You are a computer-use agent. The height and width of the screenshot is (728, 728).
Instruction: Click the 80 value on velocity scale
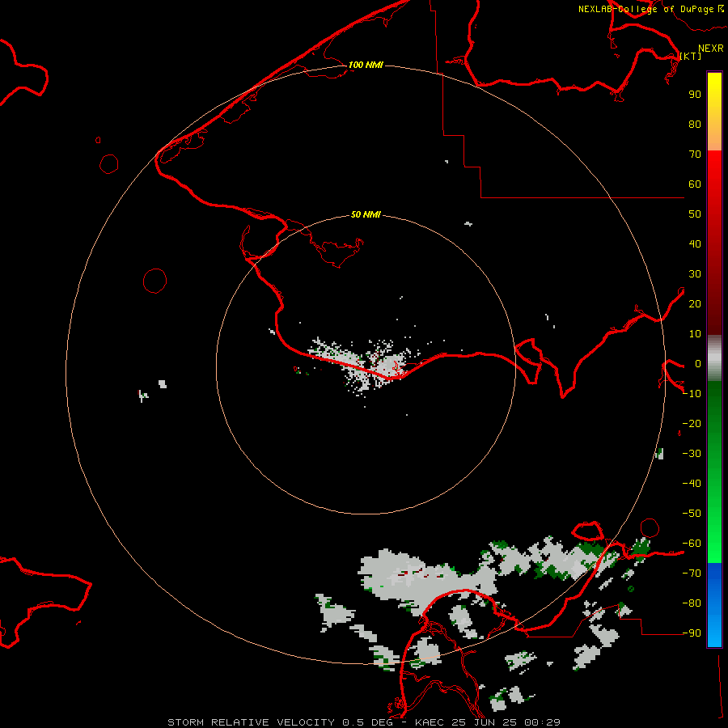click(x=695, y=125)
